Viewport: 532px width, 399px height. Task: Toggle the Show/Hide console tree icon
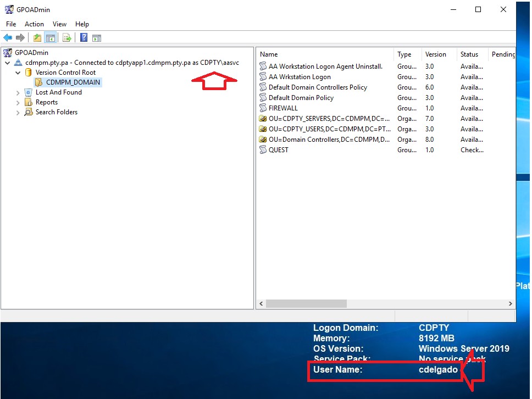click(x=51, y=38)
